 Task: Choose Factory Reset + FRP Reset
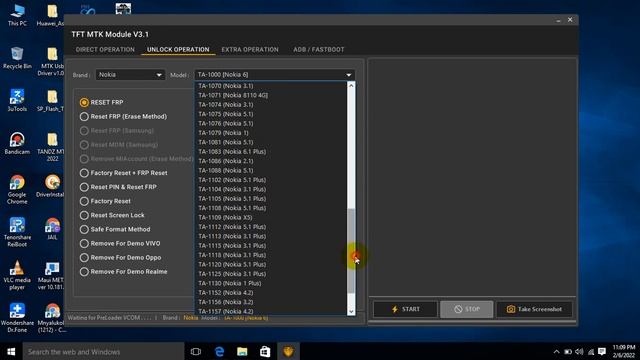[124, 173]
